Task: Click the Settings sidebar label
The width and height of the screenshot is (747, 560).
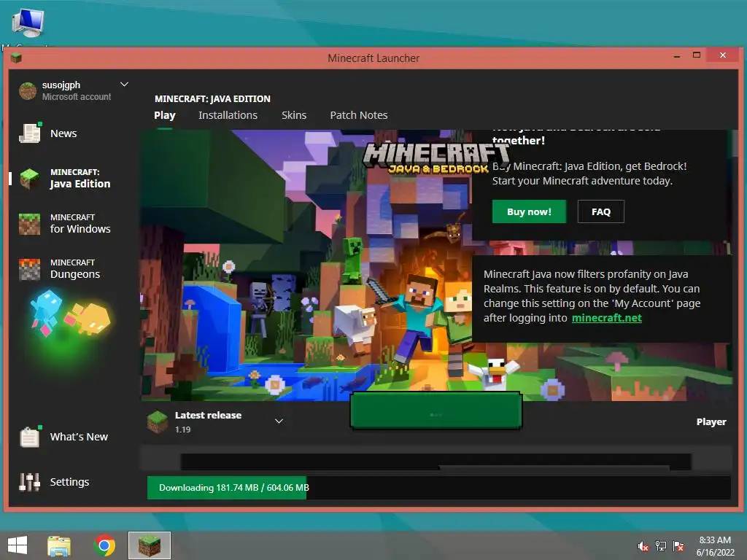Action: (x=69, y=482)
